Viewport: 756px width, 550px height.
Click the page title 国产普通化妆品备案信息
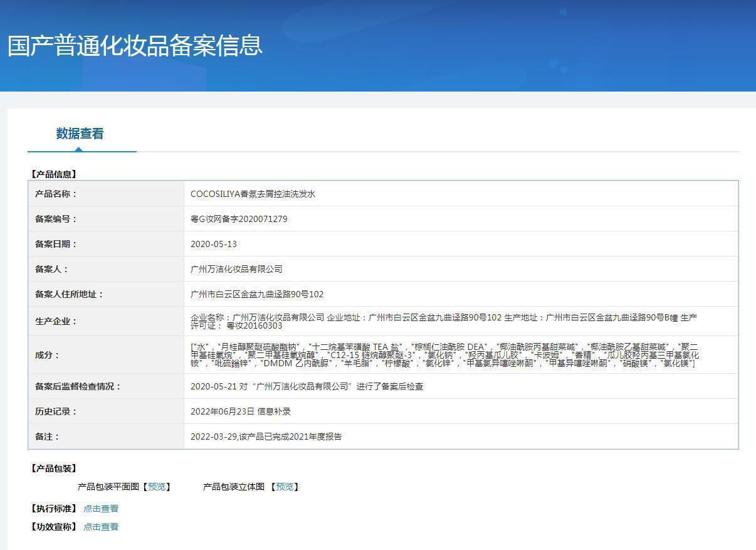point(135,46)
